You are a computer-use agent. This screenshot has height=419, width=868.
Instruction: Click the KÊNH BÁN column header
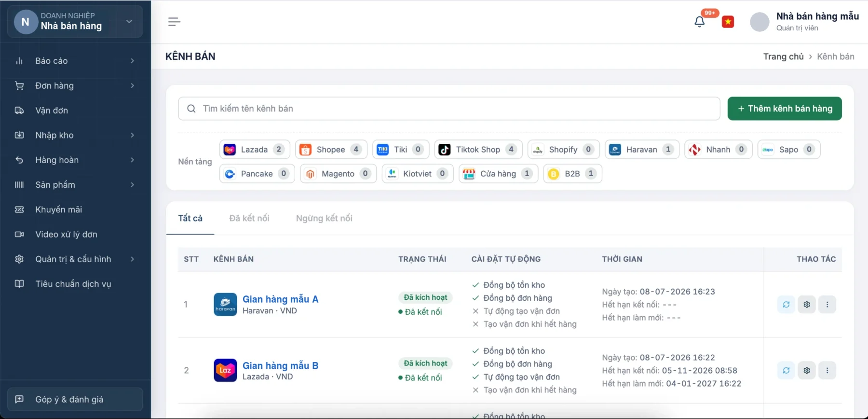pyautogui.click(x=233, y=259)
